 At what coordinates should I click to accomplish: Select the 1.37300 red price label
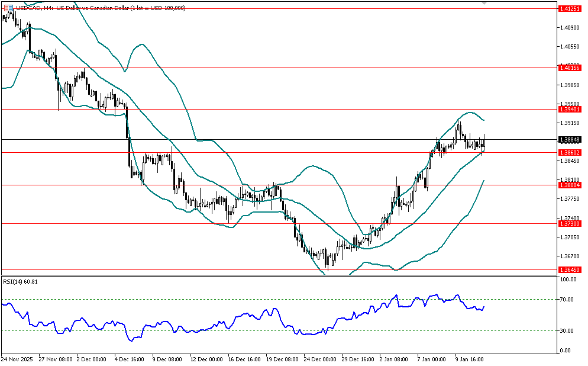coord(570,223)
